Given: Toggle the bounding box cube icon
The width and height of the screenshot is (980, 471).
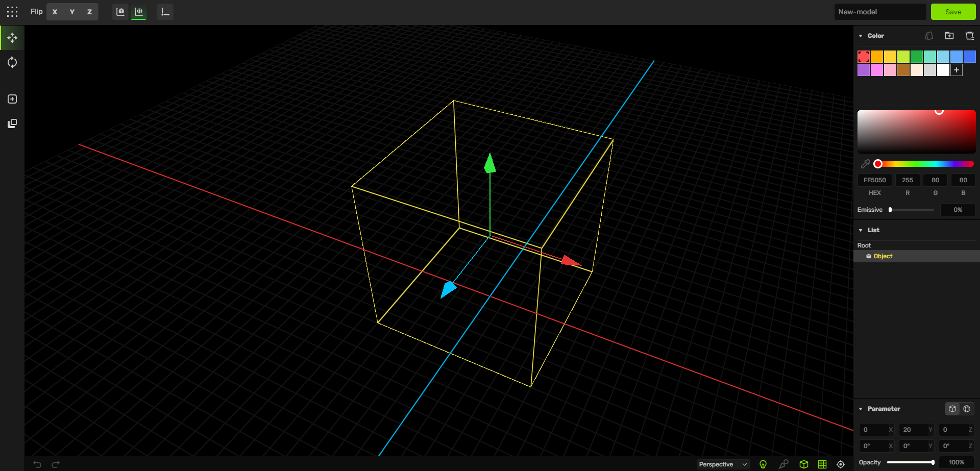Looking at the screenshot, I should [x=804, y=464].
